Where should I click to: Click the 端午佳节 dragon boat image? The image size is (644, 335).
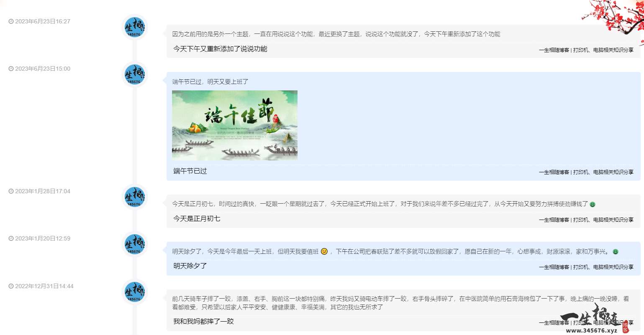coord(234,125)
